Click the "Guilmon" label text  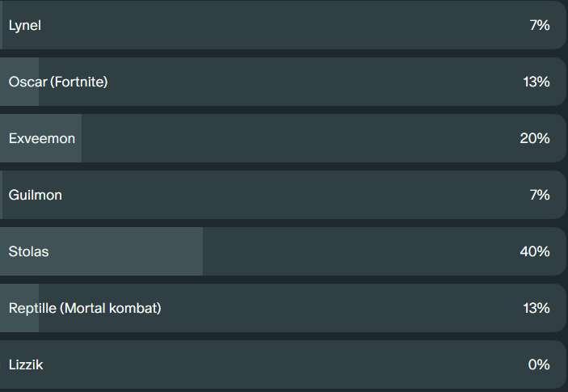point(35,195)
